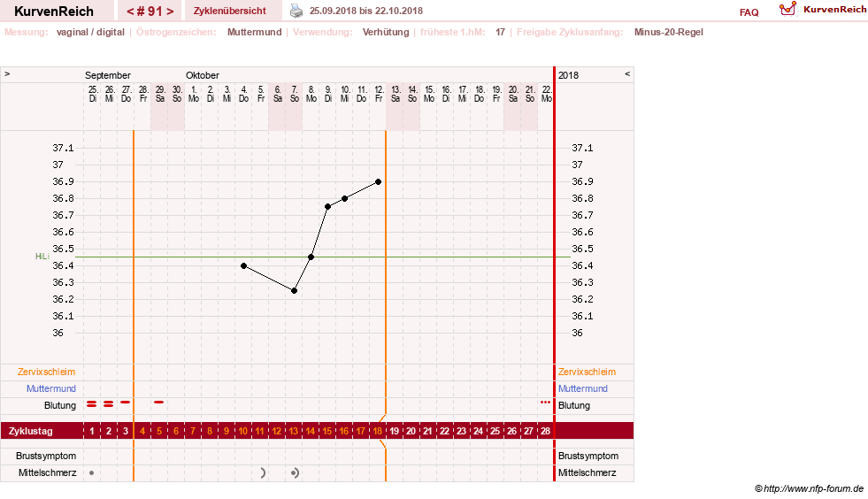Viewport: 868px width, 499px height.
Task: Click the Muttermund value after Östrogenzeichen
Action: pyautogui.click(x=255, y=32)
